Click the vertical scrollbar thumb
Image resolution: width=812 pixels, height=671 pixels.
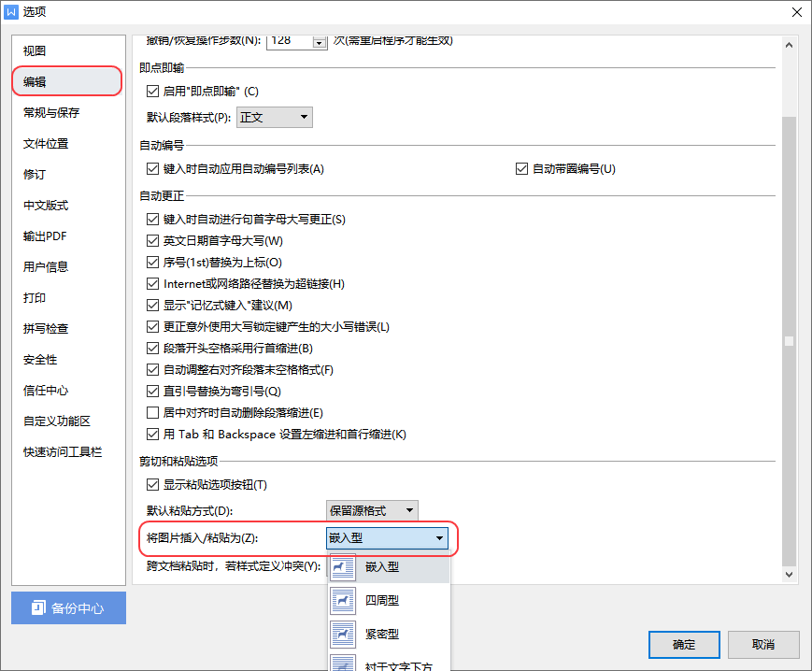[x=789, y=341]
